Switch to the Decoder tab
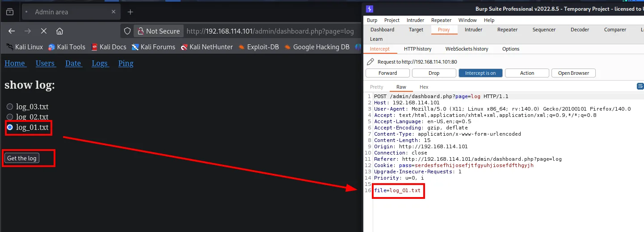The image size is (644, 232). click(x=580, y=30)
